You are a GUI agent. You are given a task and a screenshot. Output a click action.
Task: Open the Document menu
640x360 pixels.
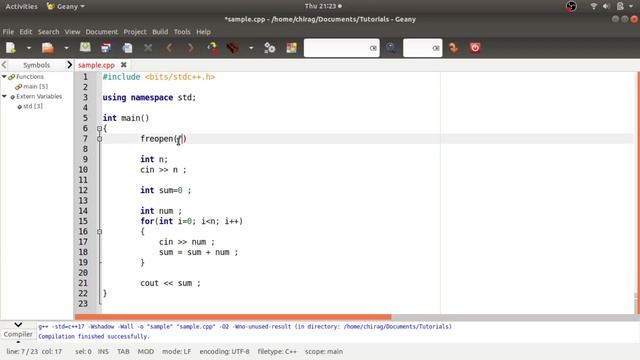102,32
